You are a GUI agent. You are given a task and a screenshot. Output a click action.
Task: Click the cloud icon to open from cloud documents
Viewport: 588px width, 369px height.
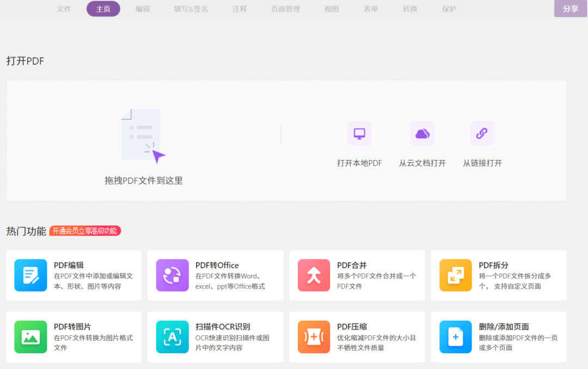coord(422,133)
